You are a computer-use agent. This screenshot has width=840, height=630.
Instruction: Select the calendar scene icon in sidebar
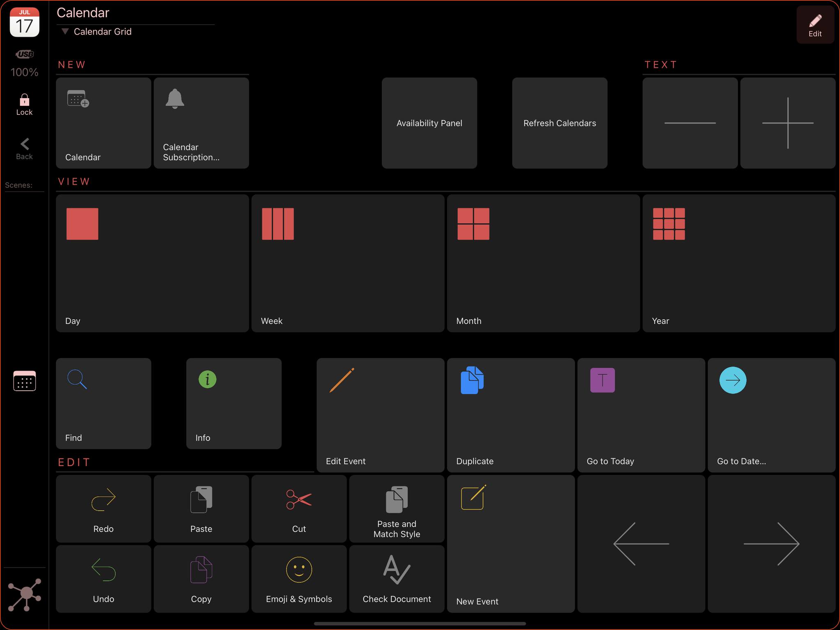(x=25, y=381)
